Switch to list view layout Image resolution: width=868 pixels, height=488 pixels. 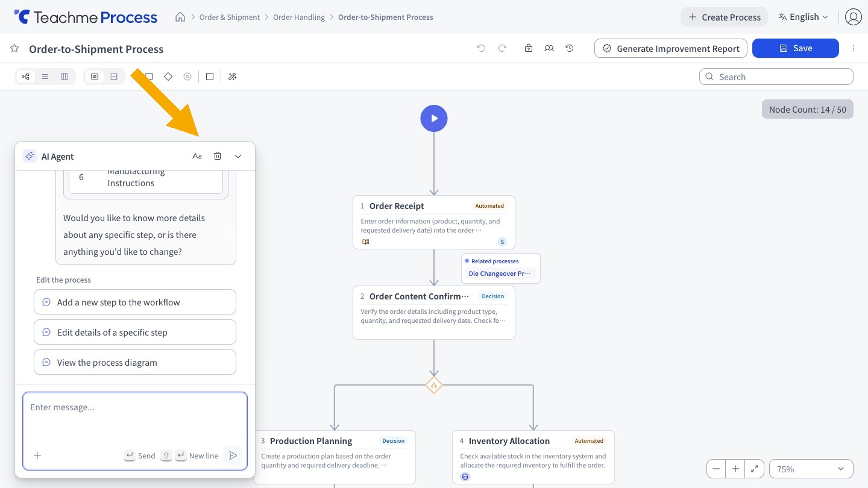[x=45, y=77]
